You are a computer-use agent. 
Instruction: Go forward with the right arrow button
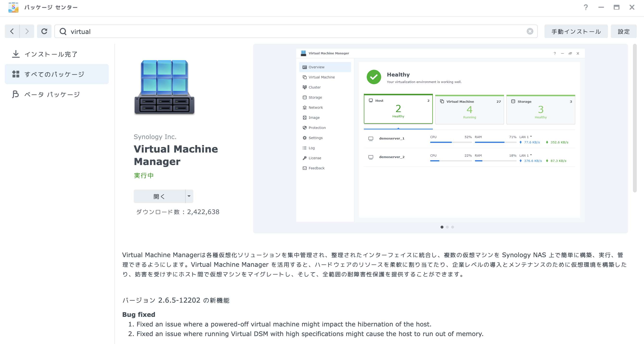click(x=27, y=31)
